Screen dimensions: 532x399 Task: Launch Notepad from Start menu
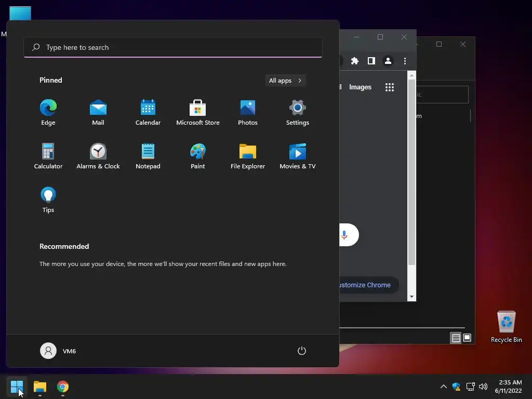[148, 156]
